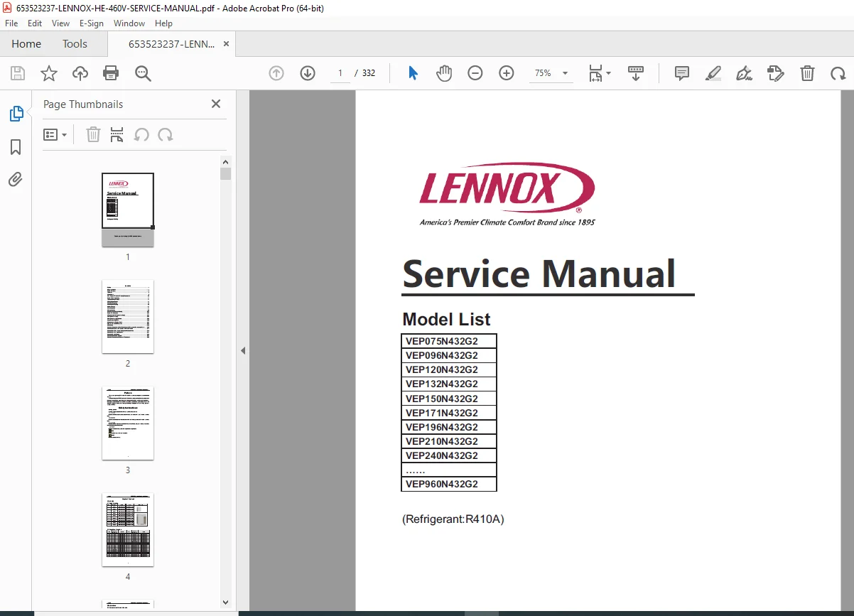Viewport: 854px width, 616px height.
Task: Open the sign document pen tool
Action: click(745, 73)
